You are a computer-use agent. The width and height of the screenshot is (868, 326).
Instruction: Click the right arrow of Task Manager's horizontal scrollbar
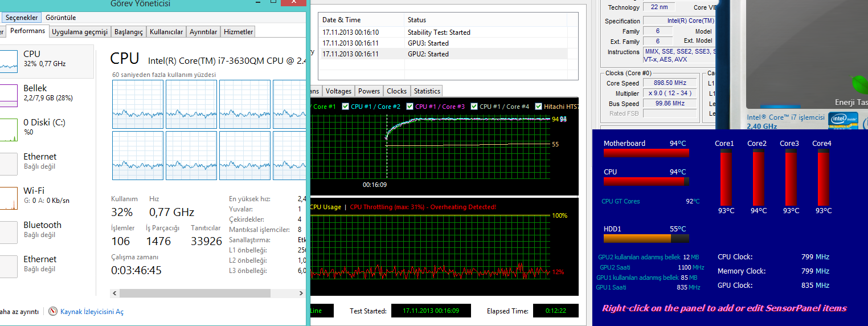[x=302, y=293]
